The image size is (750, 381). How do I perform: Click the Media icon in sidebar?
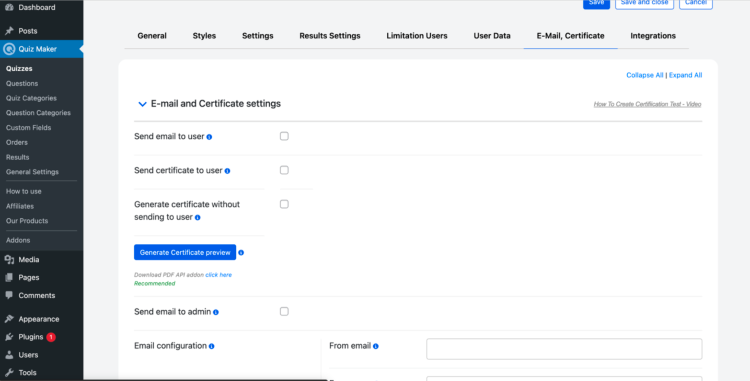9,260
